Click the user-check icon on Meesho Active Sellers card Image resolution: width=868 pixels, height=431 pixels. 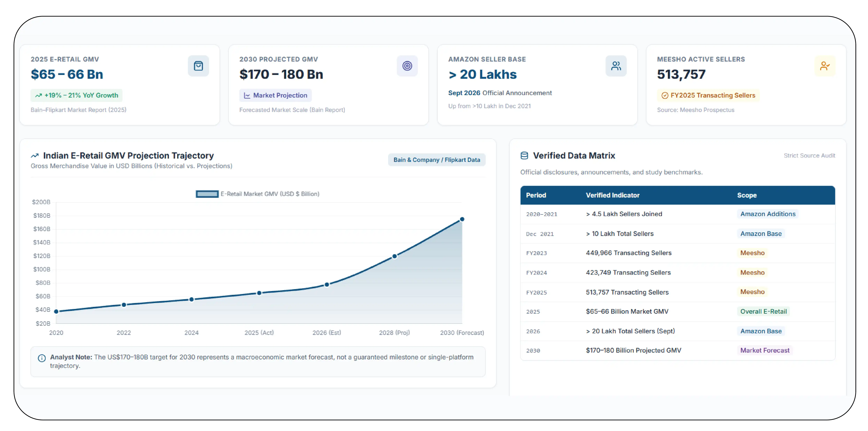point(825,66)
